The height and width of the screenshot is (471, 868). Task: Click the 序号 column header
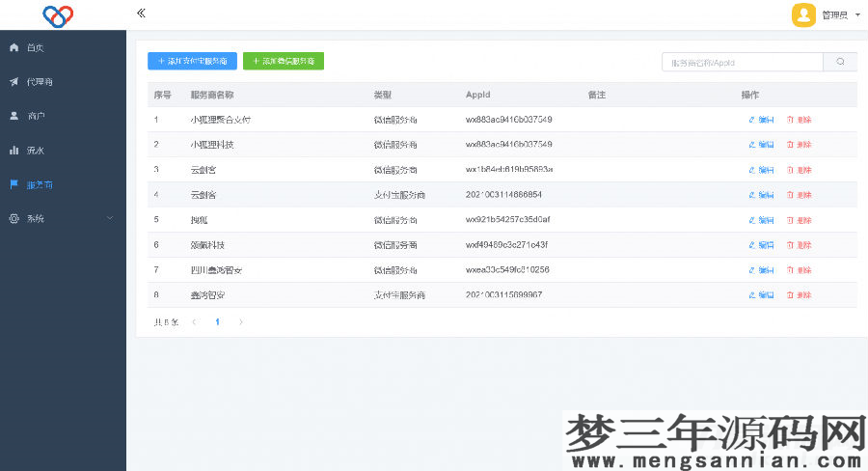click(162, 95)
